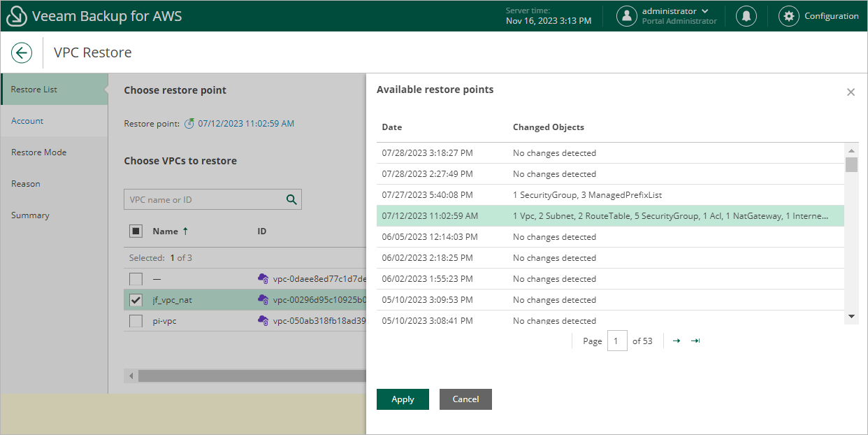
Task: Click the restore points vertical scrollbar thumb
Action: click(851, 164)
